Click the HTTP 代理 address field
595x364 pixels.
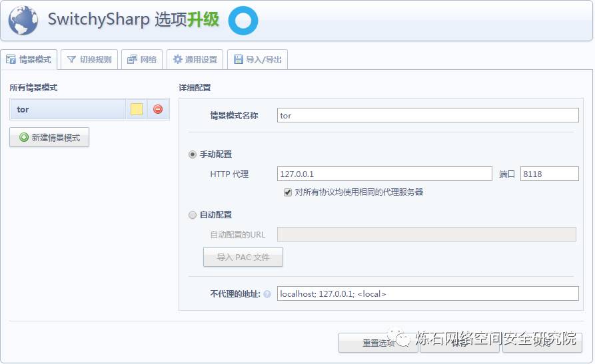tap(384, 174)
